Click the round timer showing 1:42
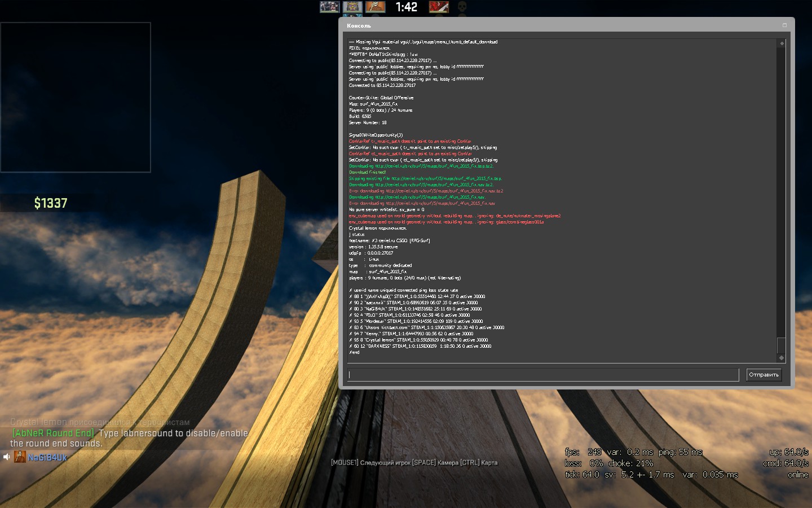The width and height of the screenshot is (812, 508). [406, 7]
